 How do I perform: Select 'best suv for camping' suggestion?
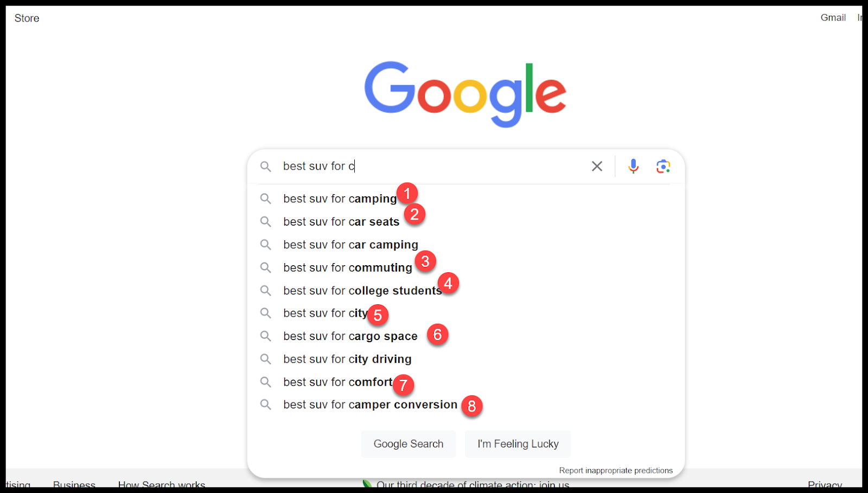pyautogui.click(x=340, y=199)
